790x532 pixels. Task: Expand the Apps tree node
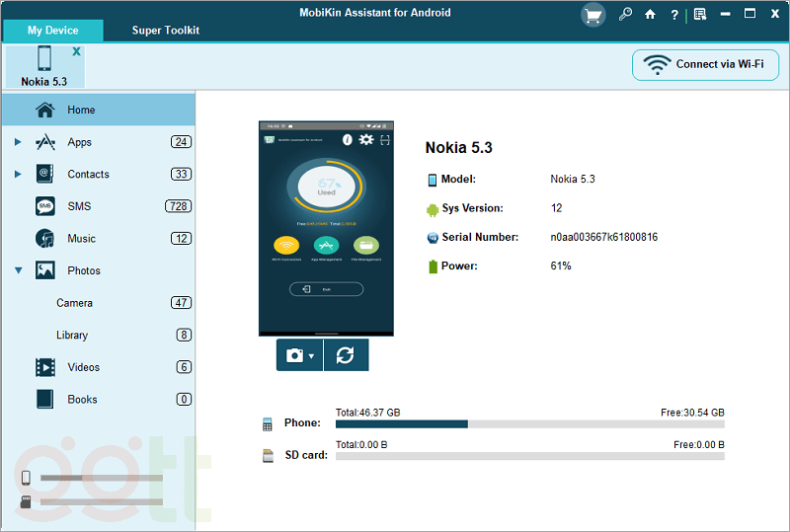point(18,142)
